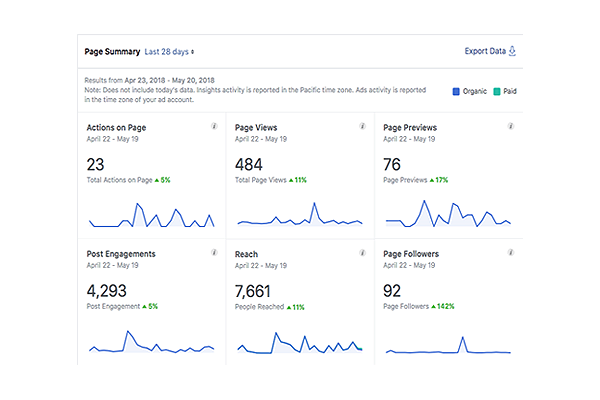Image resolution: width=600 pixels, height=400 pixels.
Task: Click the info icon on Page Followers
Action: pos(510,254)
